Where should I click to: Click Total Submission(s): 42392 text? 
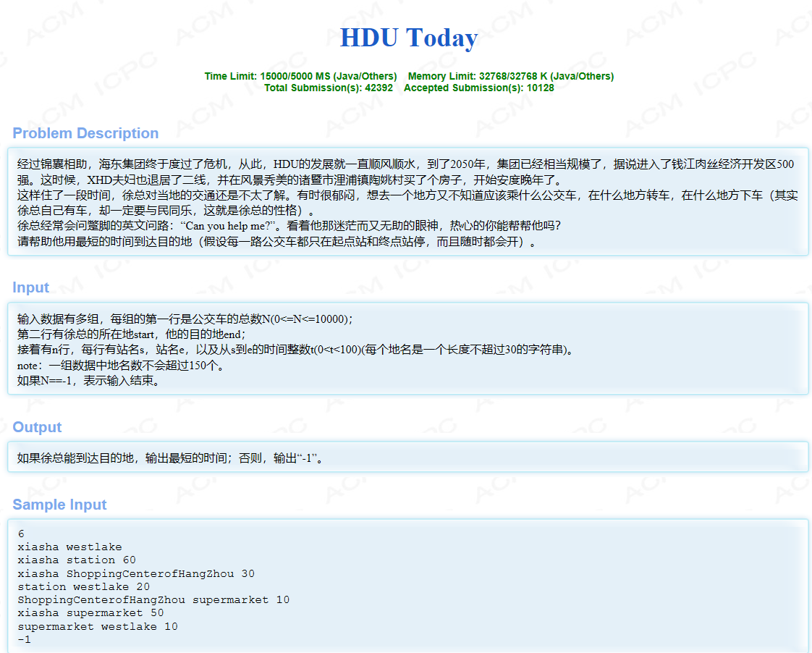tap(329, 88)
